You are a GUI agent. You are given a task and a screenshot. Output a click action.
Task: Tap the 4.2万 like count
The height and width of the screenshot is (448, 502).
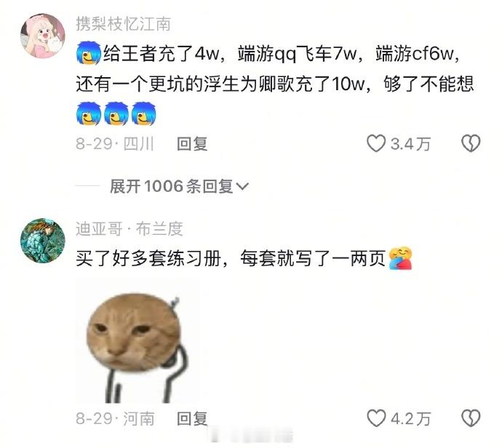(410, 419)
